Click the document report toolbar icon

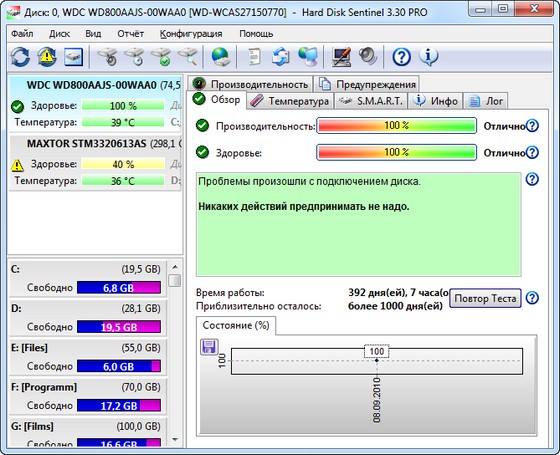click(x=254, y=57)
